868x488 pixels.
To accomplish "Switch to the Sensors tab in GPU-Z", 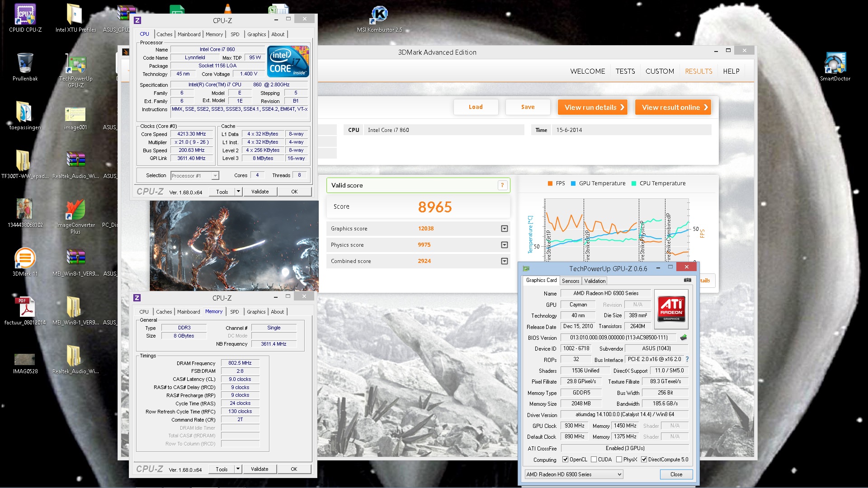I will [x=571, y=281].
